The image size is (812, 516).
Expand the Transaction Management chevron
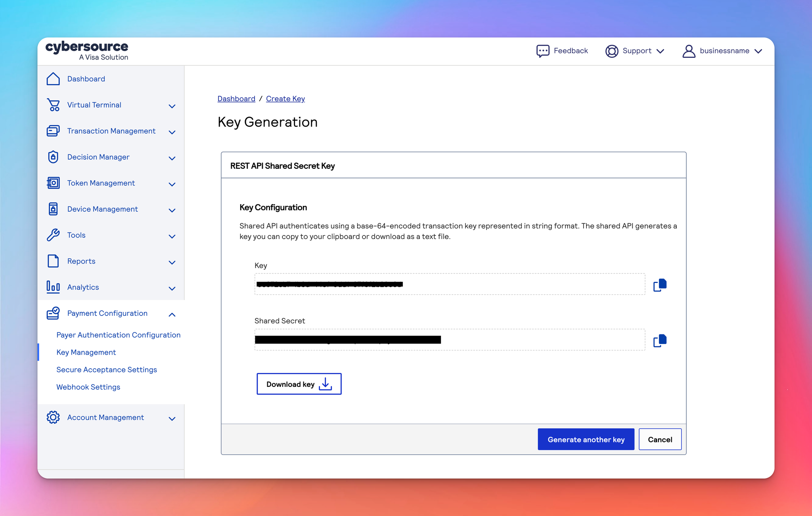(172, 132)
